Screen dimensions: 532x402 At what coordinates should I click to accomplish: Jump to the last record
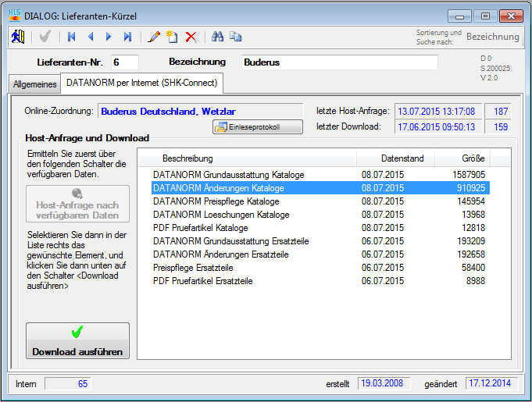pyautogui.click(x=127, y=37)
